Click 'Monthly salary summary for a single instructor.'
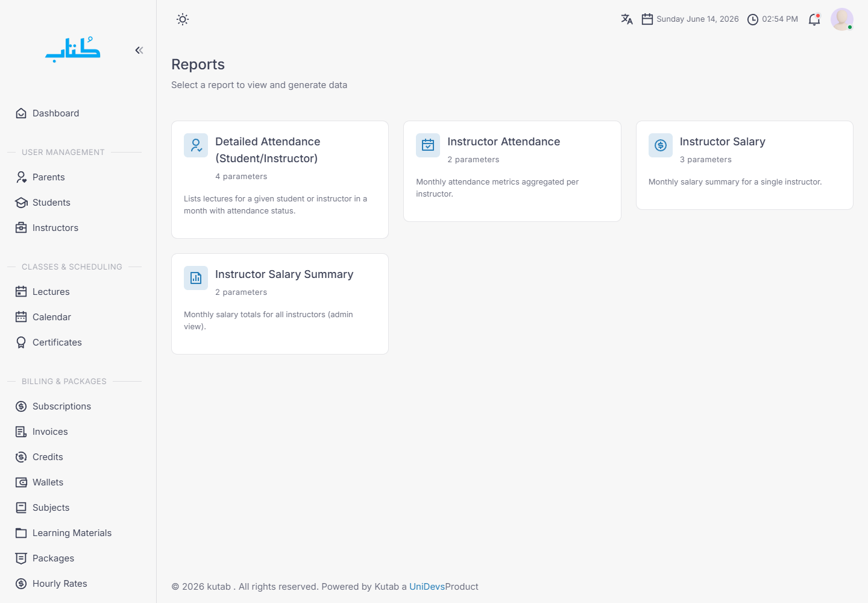 tap(735, 182)
